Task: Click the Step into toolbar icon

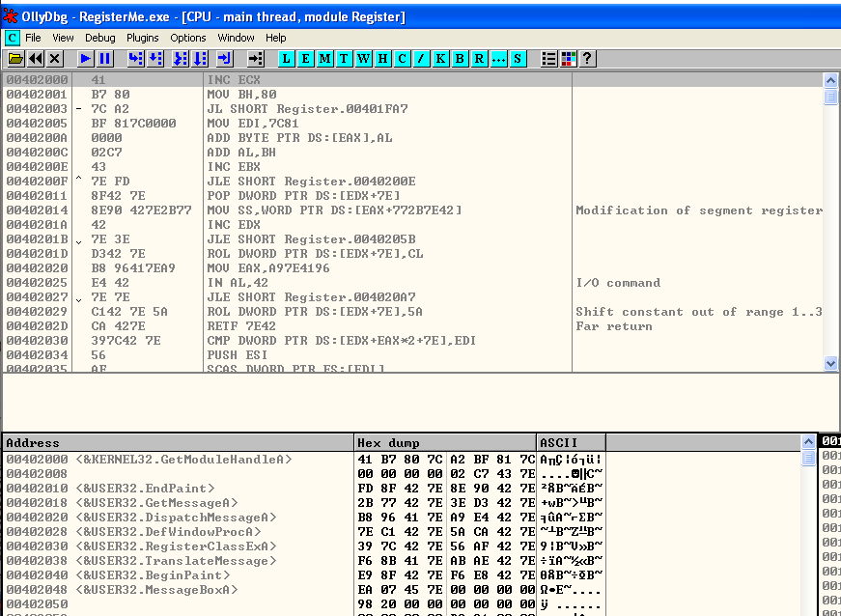Action: coord(136,59)
